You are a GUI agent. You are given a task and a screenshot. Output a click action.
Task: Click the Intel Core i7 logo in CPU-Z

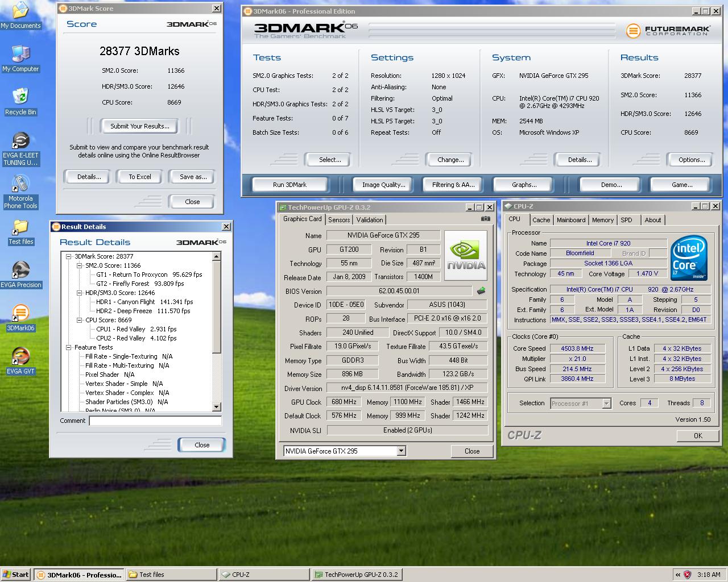tap(689, 258)
